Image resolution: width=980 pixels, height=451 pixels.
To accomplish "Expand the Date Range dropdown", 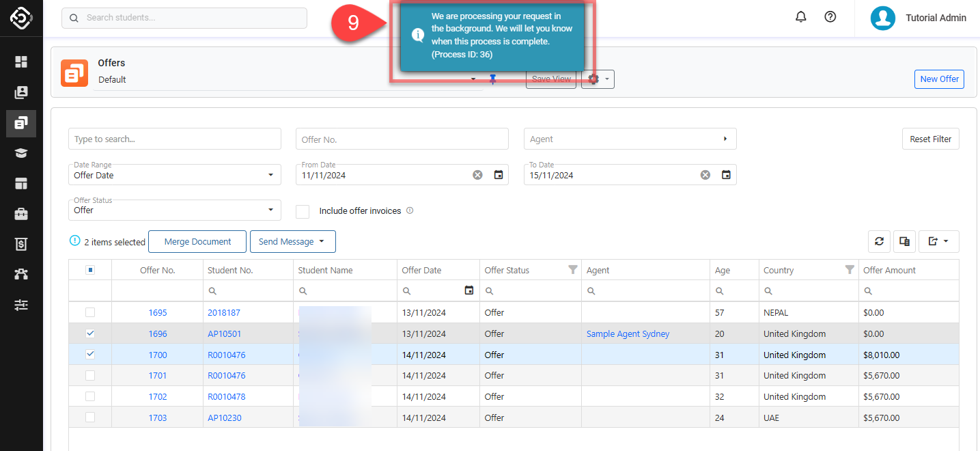I will [x=174, y=175].
